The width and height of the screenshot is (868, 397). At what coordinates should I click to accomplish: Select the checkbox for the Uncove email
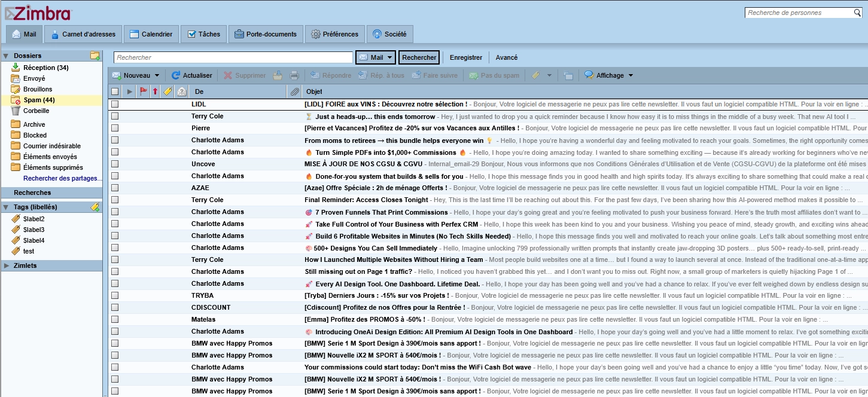pos(115,164)
